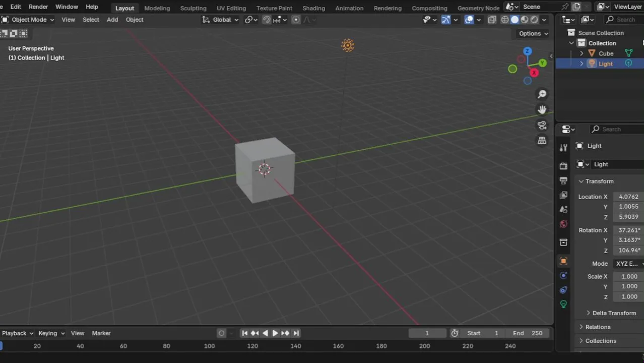This screenshot has width=644, height=363.
Task: Open the Tool properties tab
Action: click(x=563, y=147)
